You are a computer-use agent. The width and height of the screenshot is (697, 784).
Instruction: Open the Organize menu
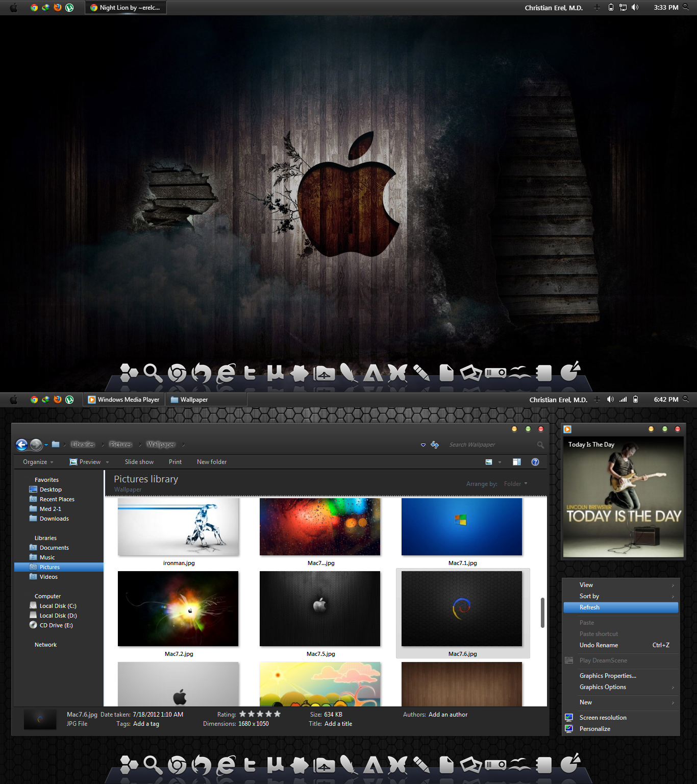pos(38,462)
